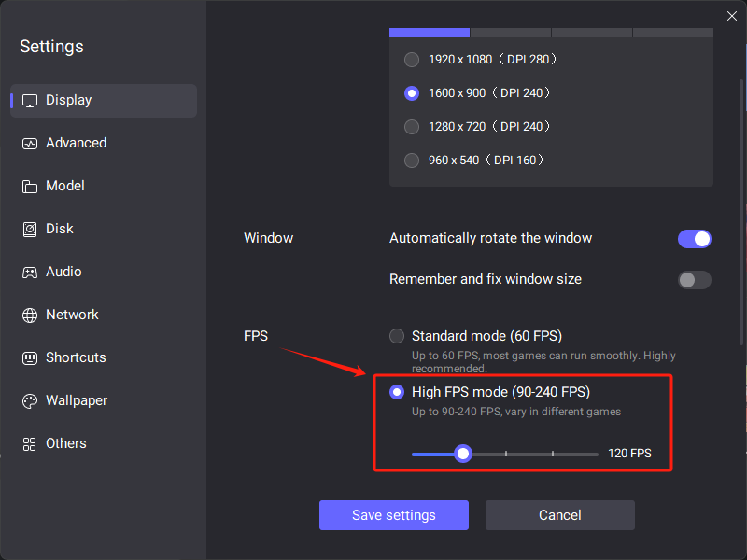The height and width of the screenshot is (560, 747).
Task: Open Advanced settings via its pulse icon
Action: pyautogui.click(x=30, y=144)
